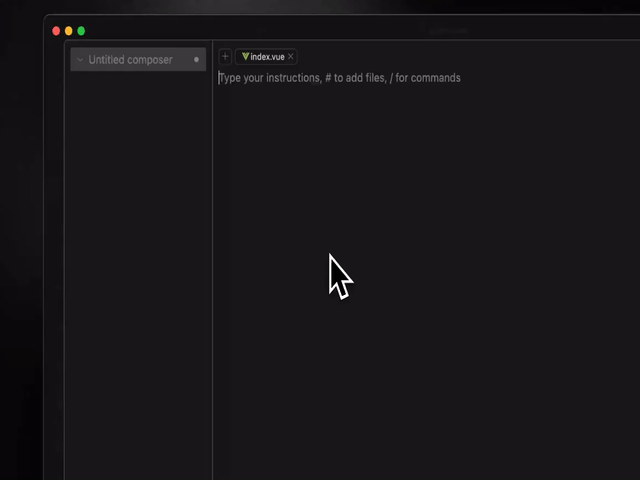Focus the 'Type your instructions' input field

[340, 78]
